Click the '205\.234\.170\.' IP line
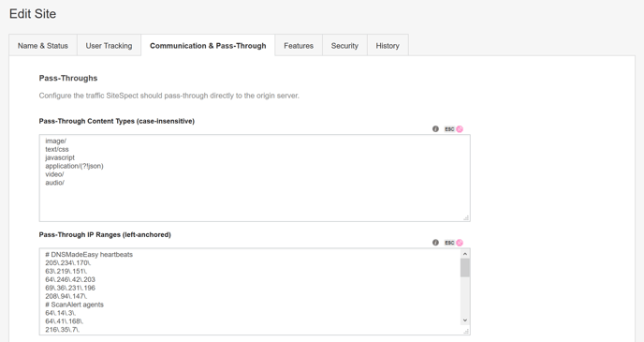 tap(68, 262)
